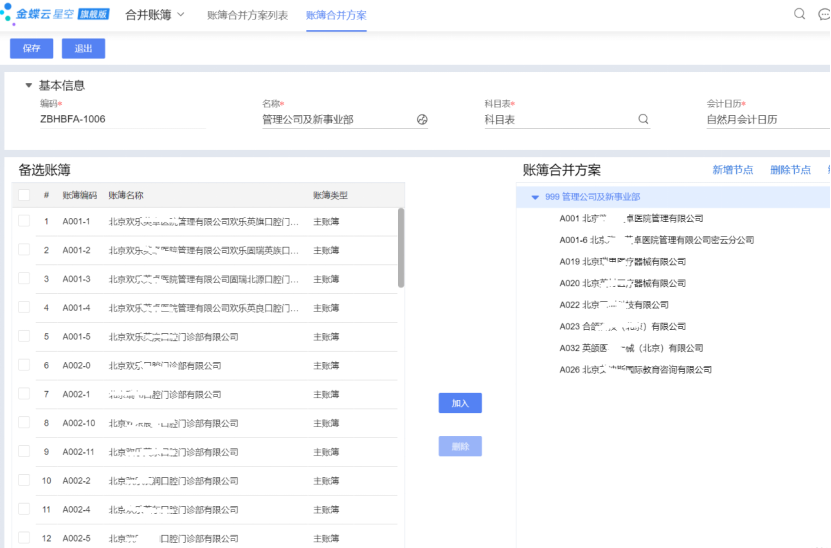Select tree item A019 in merge scheme
Viewport: 831px width, 548px height.
tap(622, 262)
